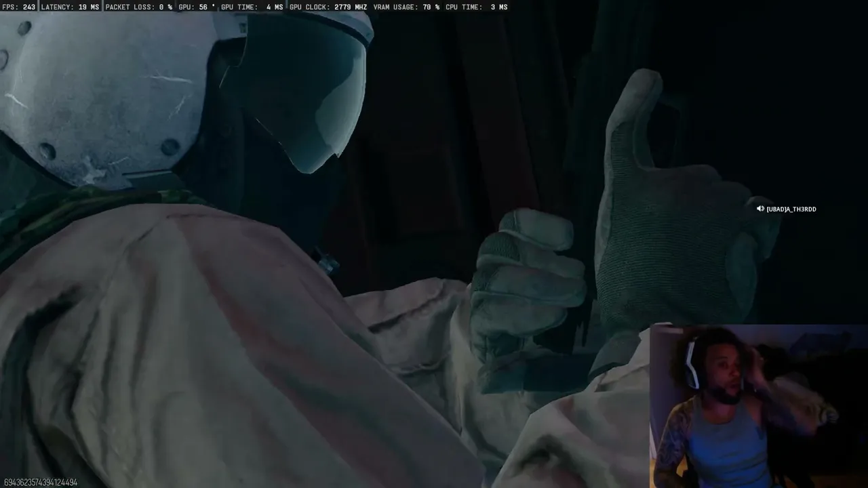This screenshot has width=868, height=488.
Task: Click the "FPS: 243" readout
Action: tap(19, 7)
